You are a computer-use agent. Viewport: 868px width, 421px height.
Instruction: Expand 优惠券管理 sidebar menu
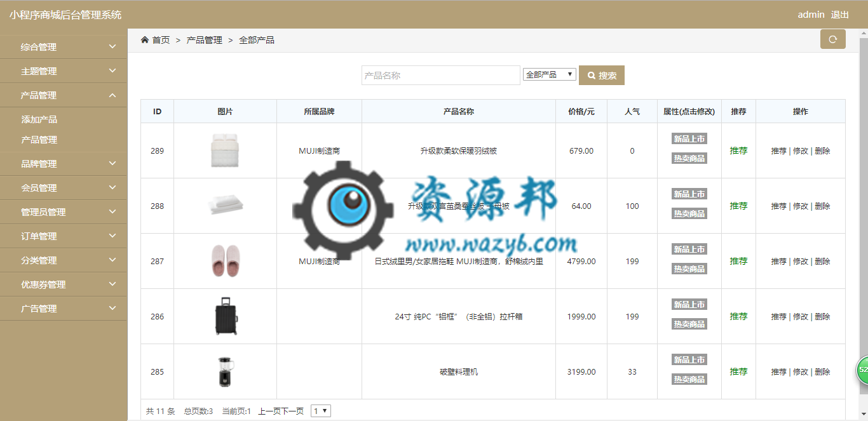coord(64,284)
